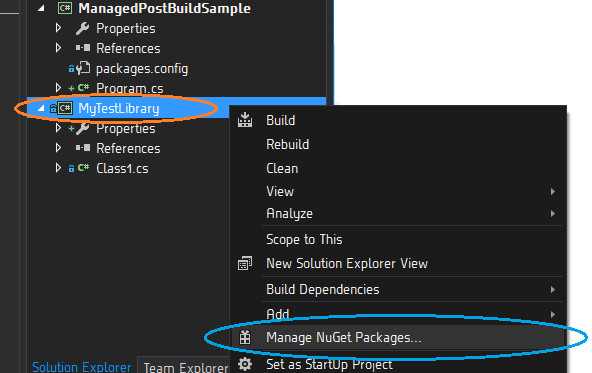Screen dimensions: 592x373
Task: Switch to the Team Explorer tab
Action: coord(186,367)
